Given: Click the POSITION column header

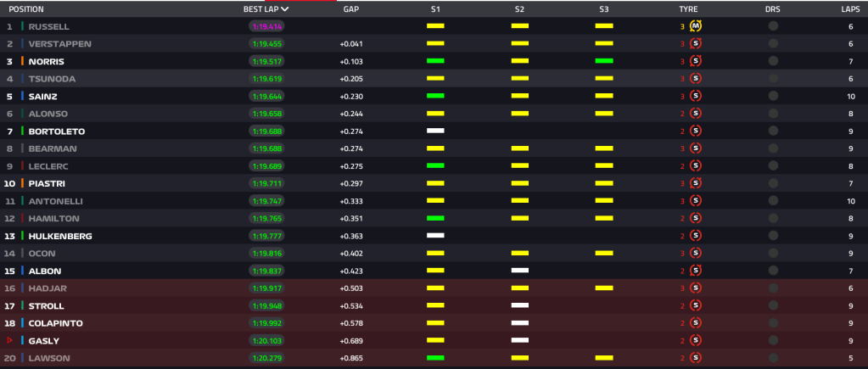Looking at the screenshot, I should (x=26, y=9).
